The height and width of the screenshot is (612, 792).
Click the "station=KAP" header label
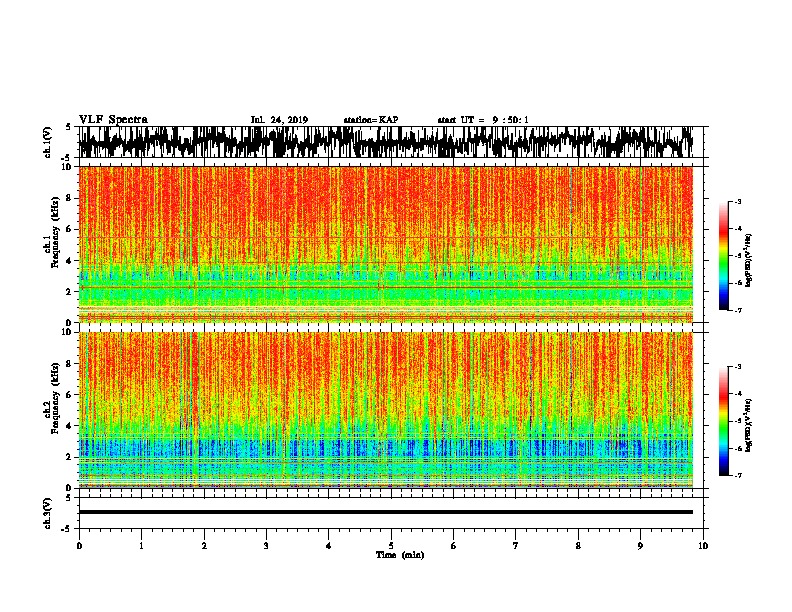pos(371,120)
